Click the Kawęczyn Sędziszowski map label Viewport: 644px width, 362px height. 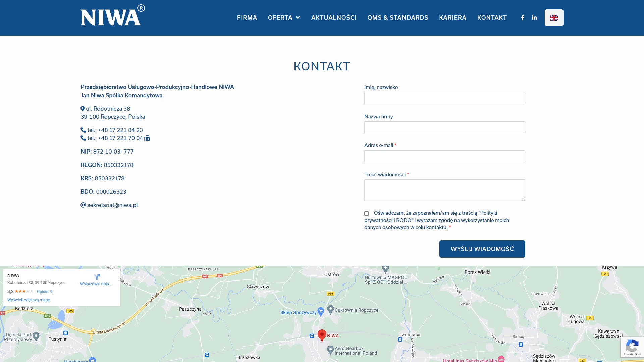(x=608, y=334)
